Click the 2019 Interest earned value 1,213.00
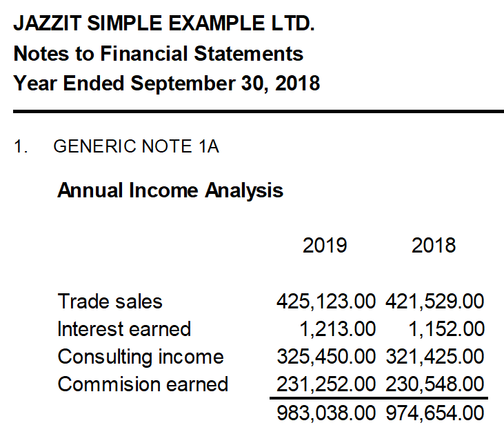Image resolution: width=504 pixels, height=443 pixels. click(338, 329)
